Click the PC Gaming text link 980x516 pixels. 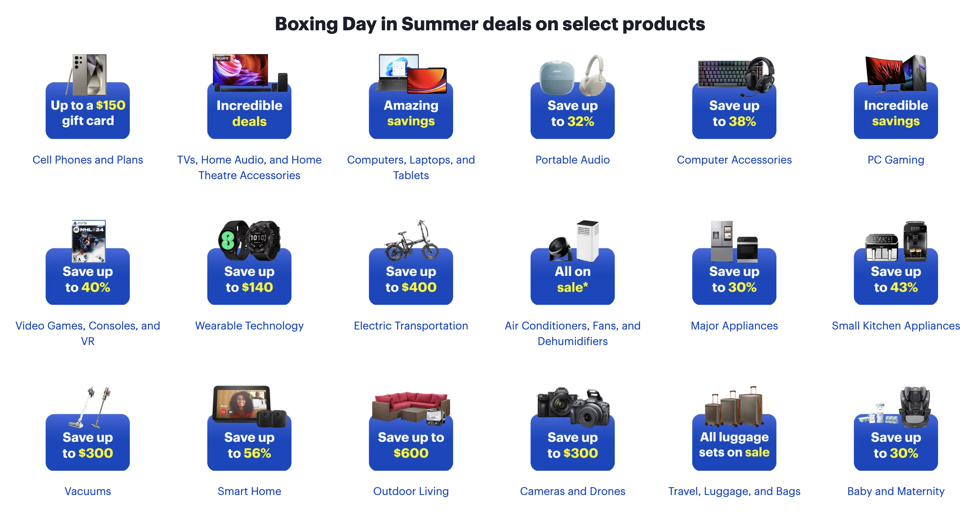896,160
